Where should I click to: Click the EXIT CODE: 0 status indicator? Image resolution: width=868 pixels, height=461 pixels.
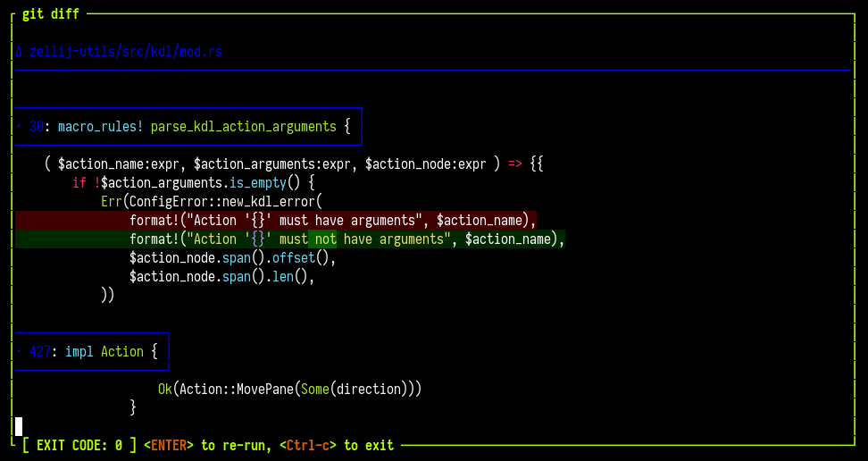click(79, 445)
